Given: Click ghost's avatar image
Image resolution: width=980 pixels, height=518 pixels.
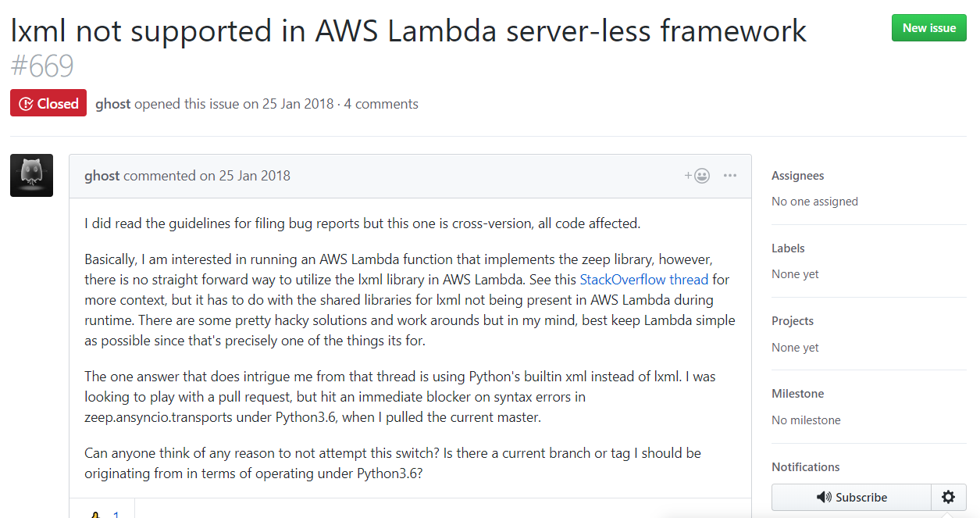Looking at the screenshot, I should tap(31, 175).
